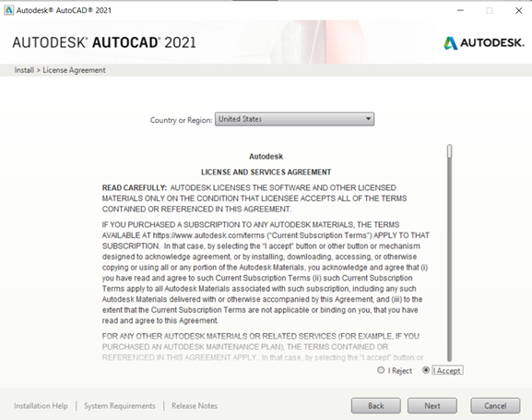Minimize the AutoCAD installer window
The height and width of the screenshot is (420, 532).
click(x=460, y=10)
